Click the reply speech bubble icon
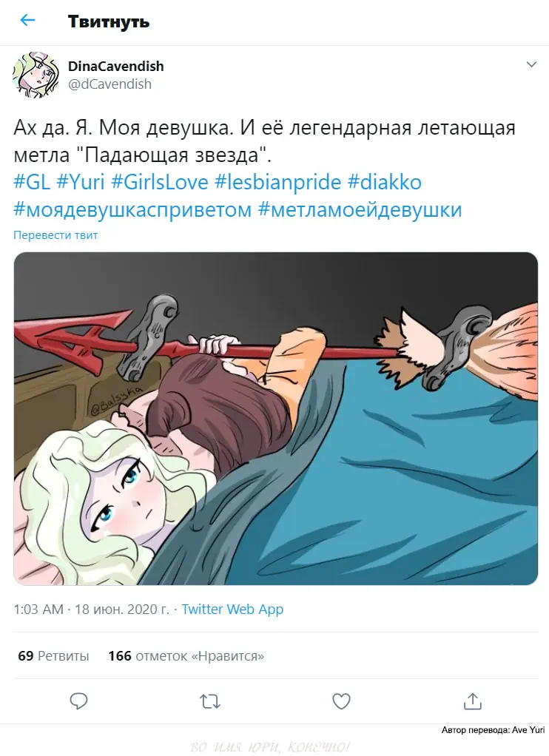Image resolution: width=549 pixels, height=756 pixels. point(78,701)
